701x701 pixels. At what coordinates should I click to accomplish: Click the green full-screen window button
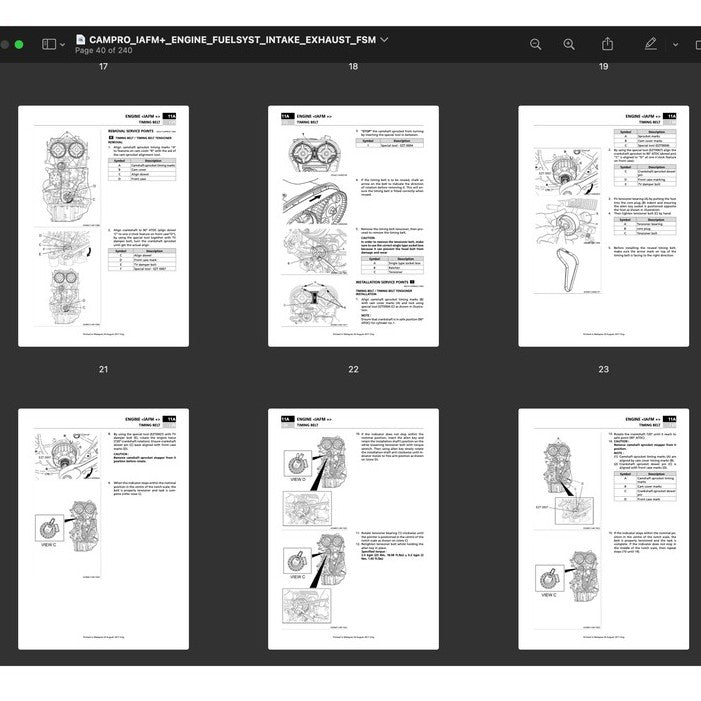pos(19,44)
